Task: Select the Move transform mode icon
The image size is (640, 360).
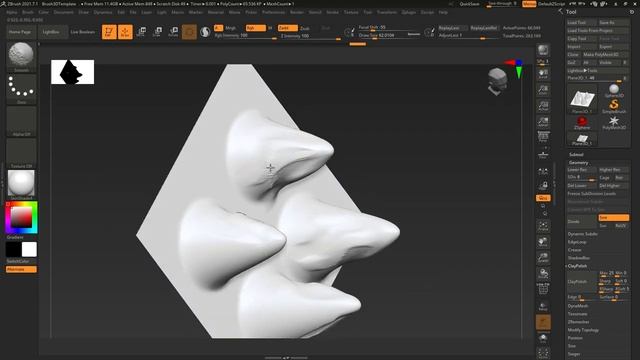Action: [142, 31]
